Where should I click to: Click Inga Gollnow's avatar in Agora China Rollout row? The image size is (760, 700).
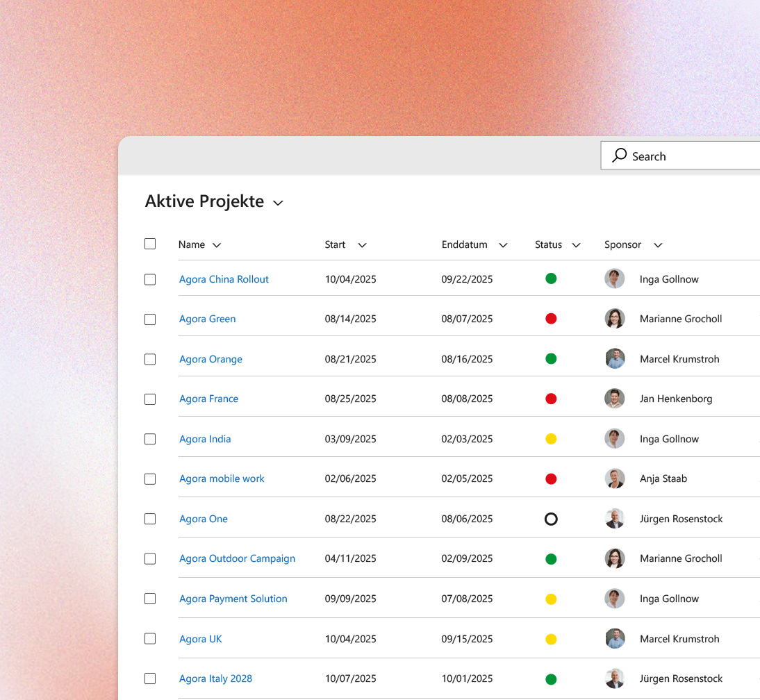(615, 279)
